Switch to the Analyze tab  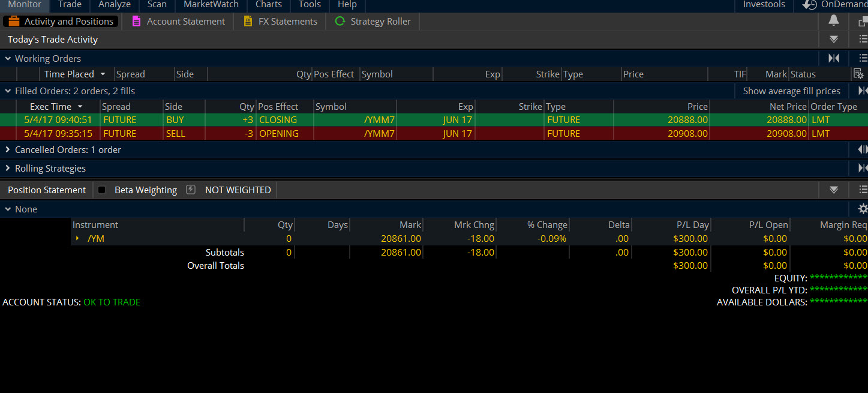click(114, 5)
